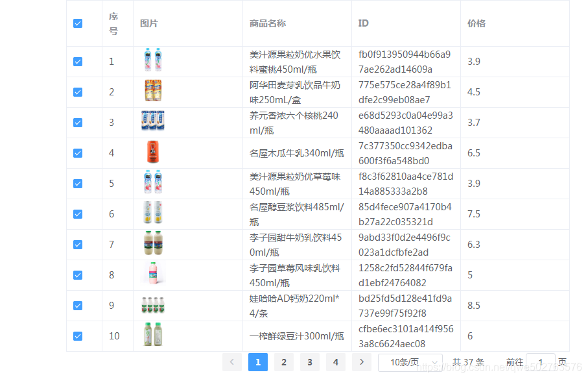Jump to pagination page 3
Screen dimensions: 588x379
point(310,362)
